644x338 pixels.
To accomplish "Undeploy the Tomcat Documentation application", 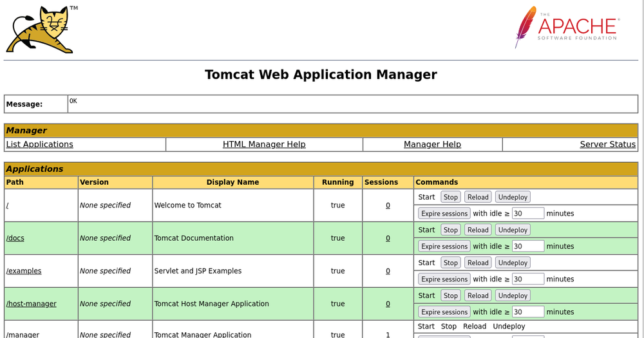I will tap(513, 230).
